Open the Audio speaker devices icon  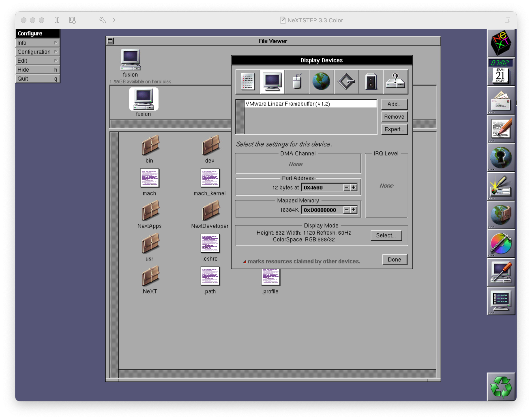(x=371, y=82)
